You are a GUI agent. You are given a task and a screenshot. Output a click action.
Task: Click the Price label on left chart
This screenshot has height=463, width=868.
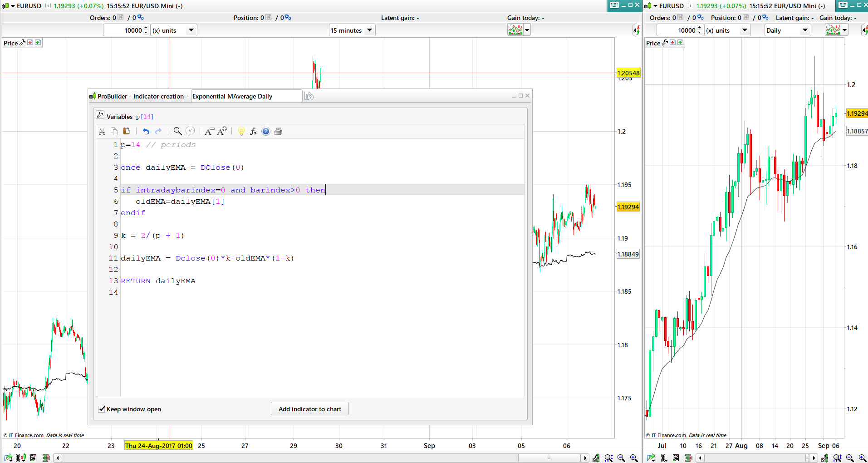[x=11, y=43]
